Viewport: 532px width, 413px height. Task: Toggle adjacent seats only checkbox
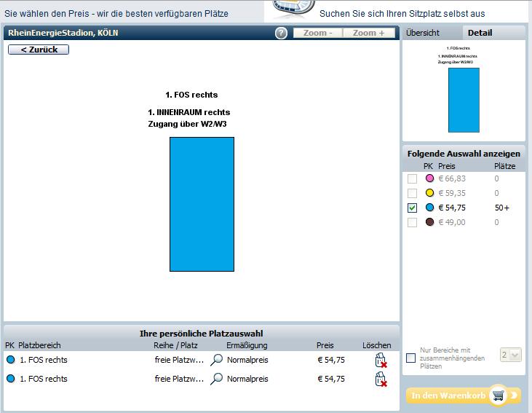[x=411, y=358]
